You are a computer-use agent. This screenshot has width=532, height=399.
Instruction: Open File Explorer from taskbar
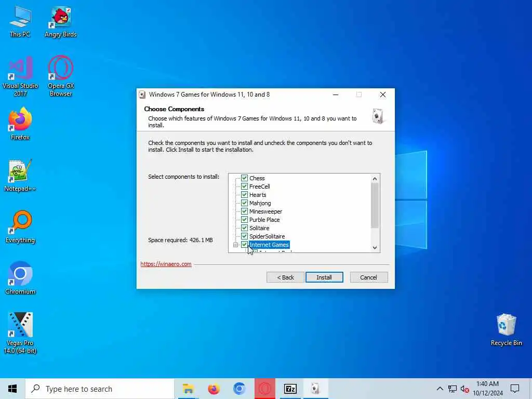click(x=188, y=389)
